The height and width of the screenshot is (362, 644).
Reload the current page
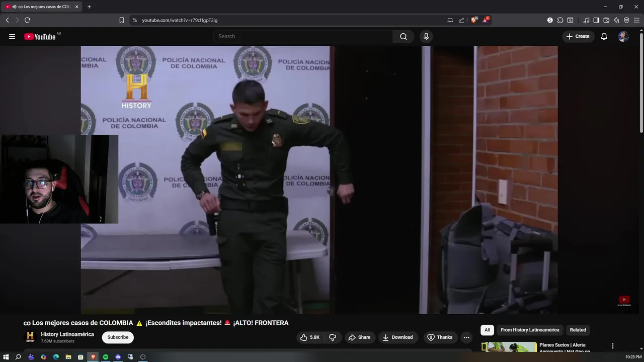[x=27, y=20]
